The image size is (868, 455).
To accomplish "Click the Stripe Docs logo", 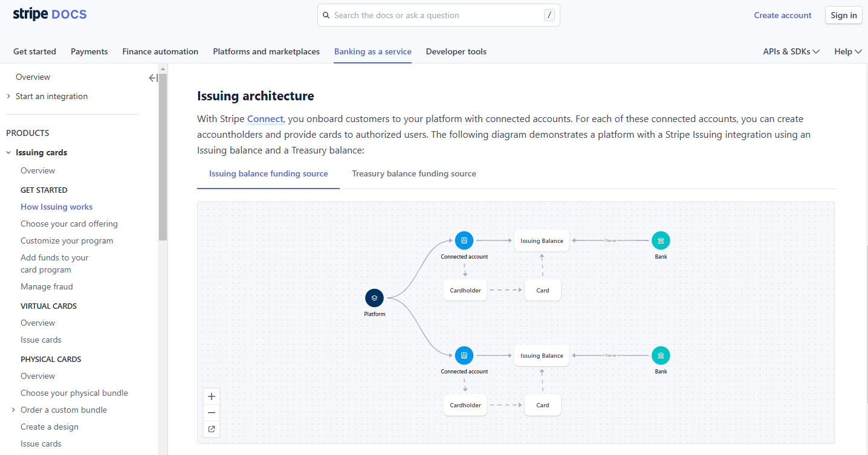I will [50, 15].
